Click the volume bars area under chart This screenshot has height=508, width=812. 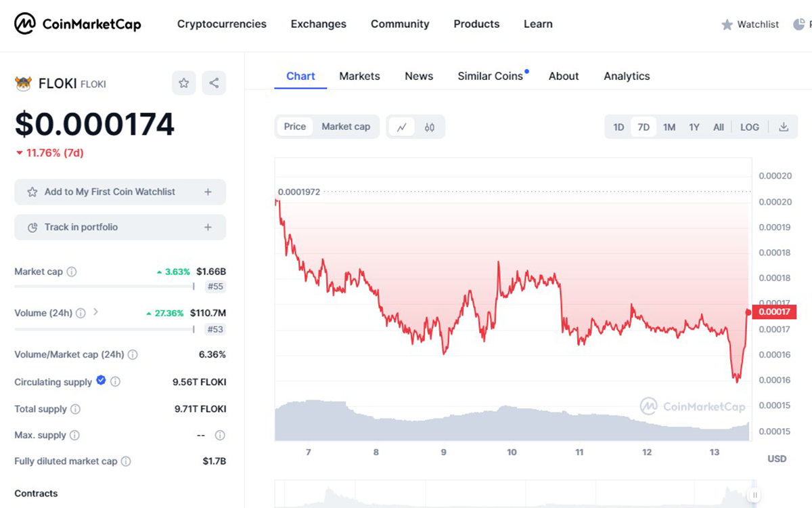pos(513,421)
